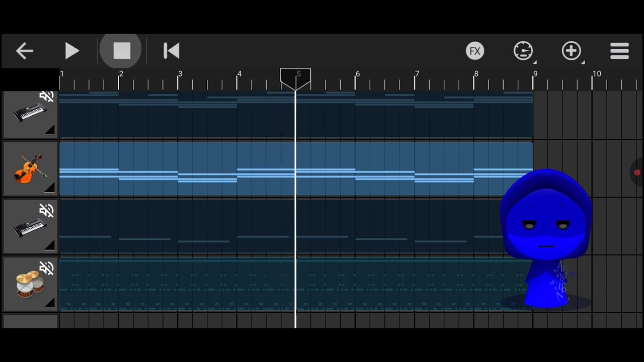The height and width of the screenshot is (362, 644).
Task: Unmute the second keyboard track
Action: tap(47, 211)
